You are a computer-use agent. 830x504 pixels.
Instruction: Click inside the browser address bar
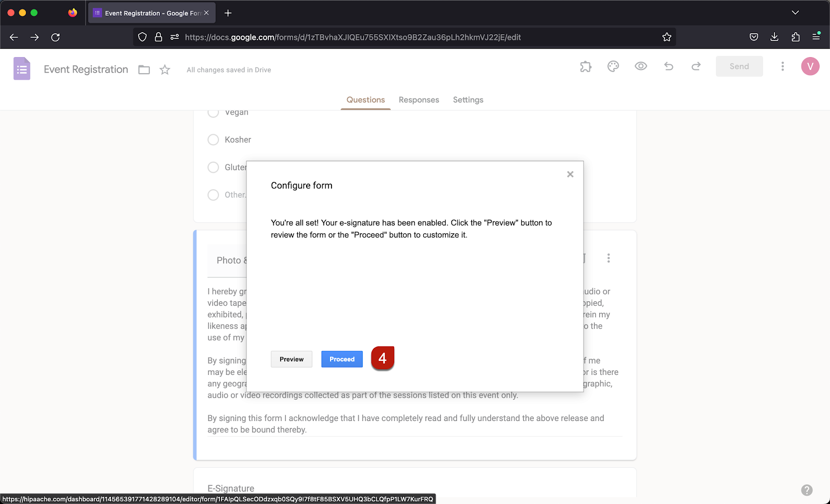click(x=363, y=37)
